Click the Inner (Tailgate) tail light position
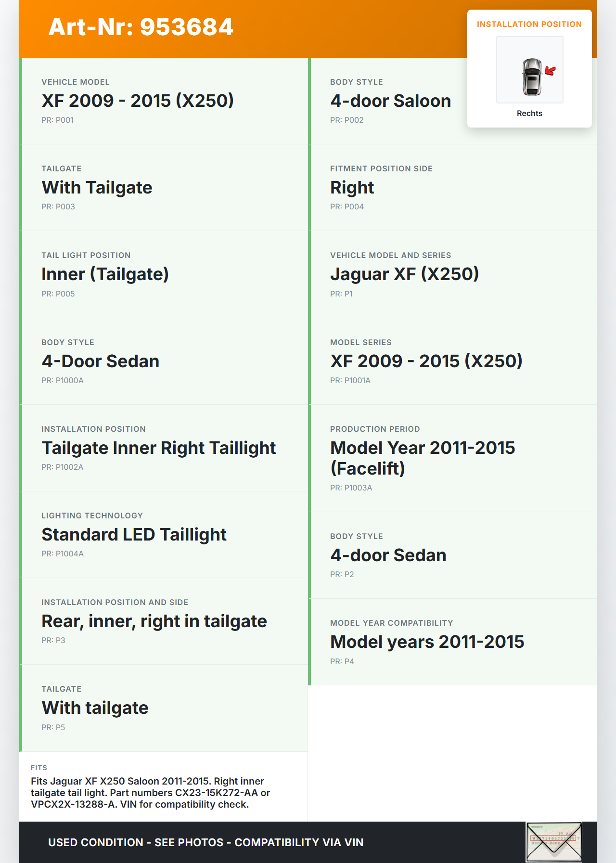 click(105, 274)
